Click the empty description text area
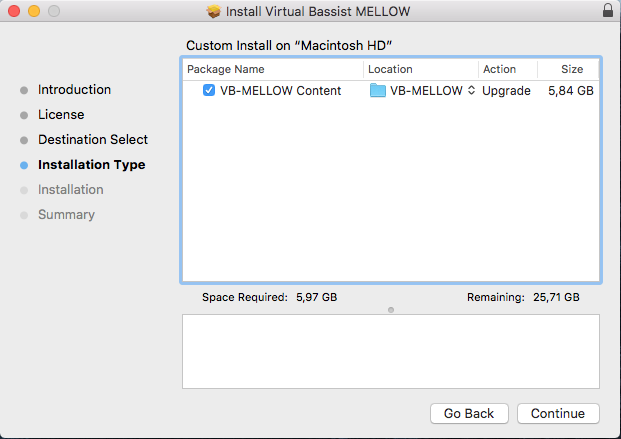This screenshot has width=621, height=439. [x=391, y=351]
